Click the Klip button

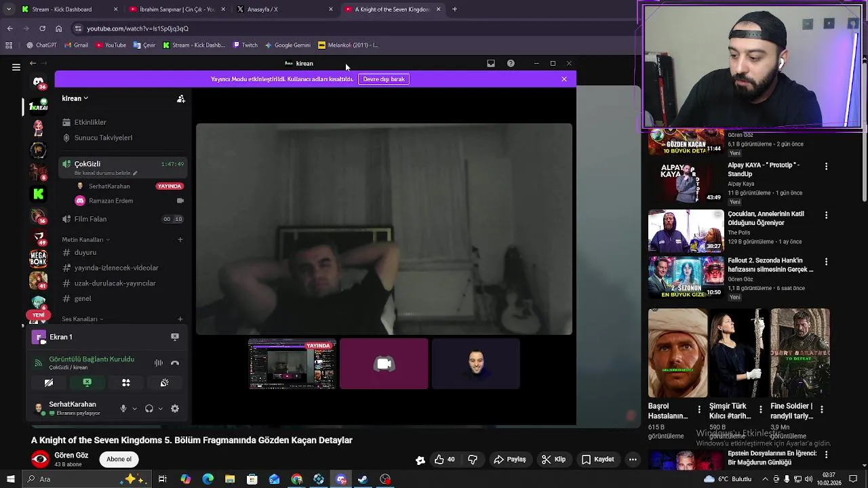coord(553,460)
